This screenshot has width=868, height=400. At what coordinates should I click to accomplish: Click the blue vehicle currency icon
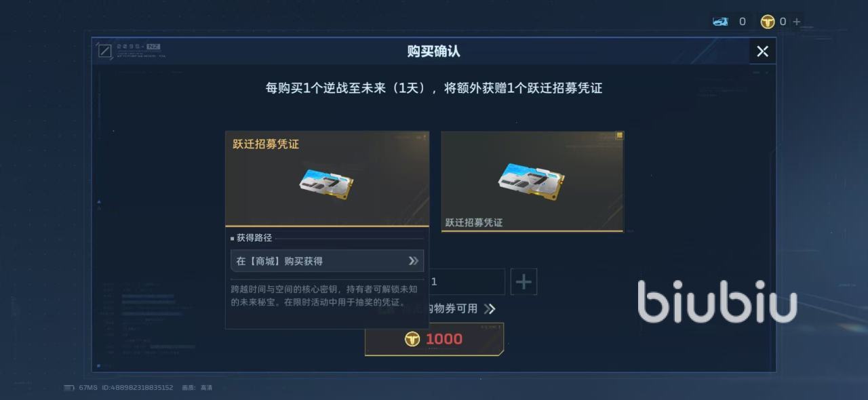(x=720, y=22)
